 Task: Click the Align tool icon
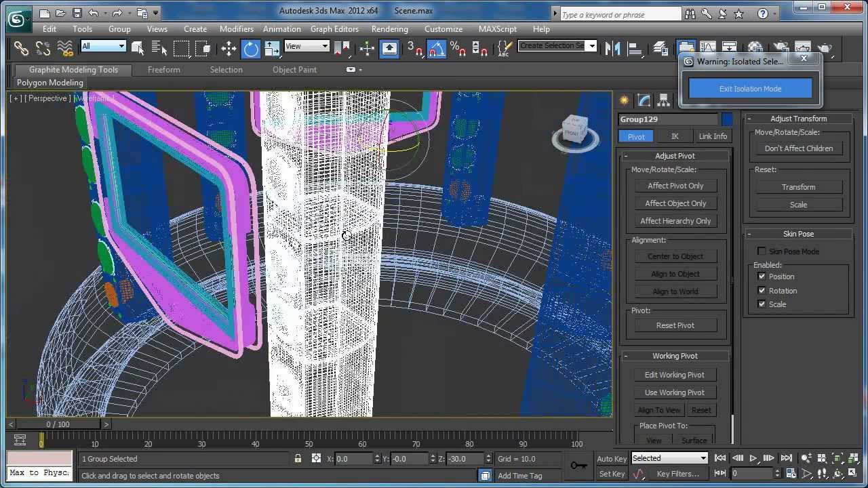(x=635, y=48)
